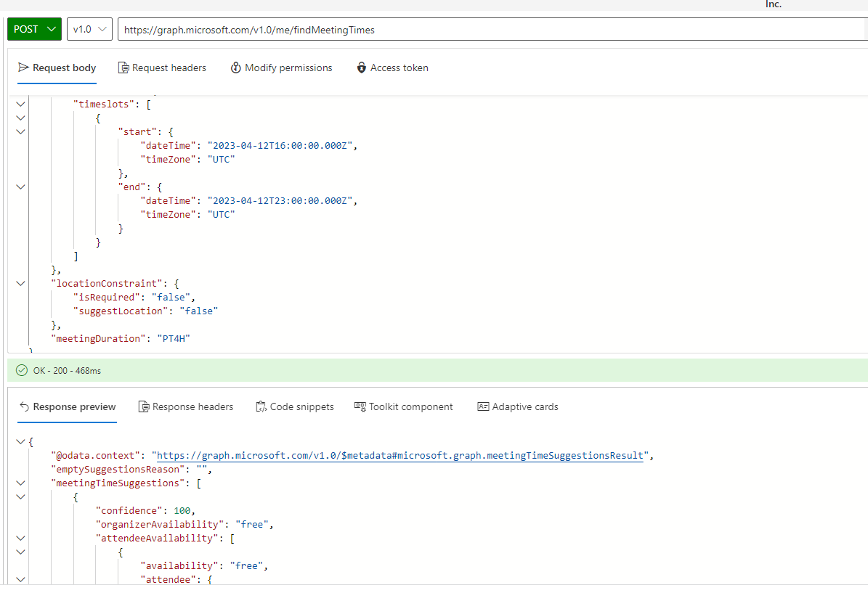The image size is (868, 593).
Task: Click the "UTC" timeZone value under end
Action: tap(222, 215)
